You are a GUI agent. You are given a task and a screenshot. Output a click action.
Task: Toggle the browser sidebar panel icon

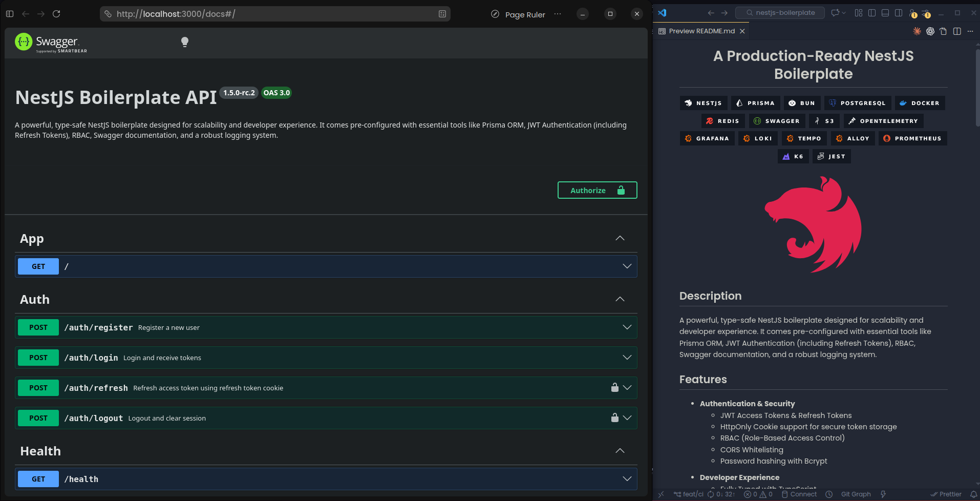coord(10,14)
